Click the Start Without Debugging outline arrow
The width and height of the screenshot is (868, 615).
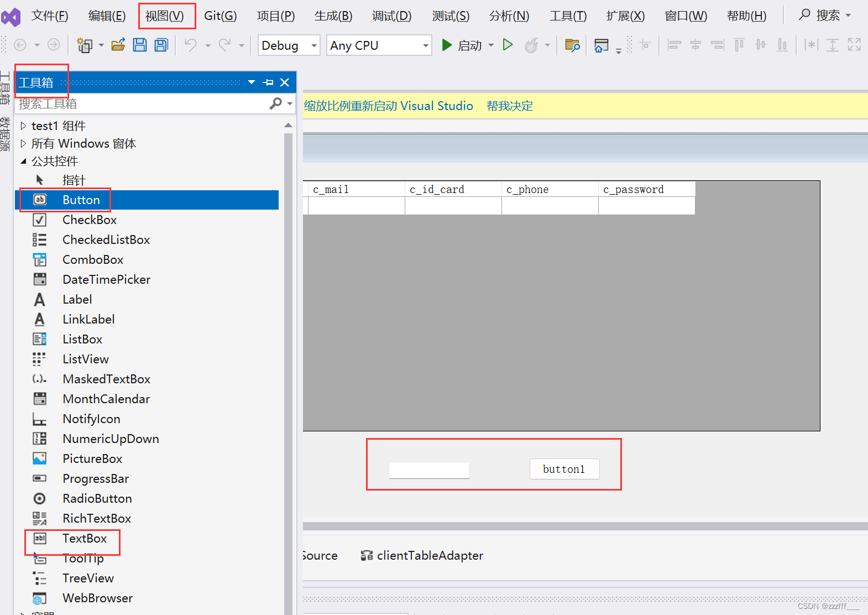tap(508, 45)
